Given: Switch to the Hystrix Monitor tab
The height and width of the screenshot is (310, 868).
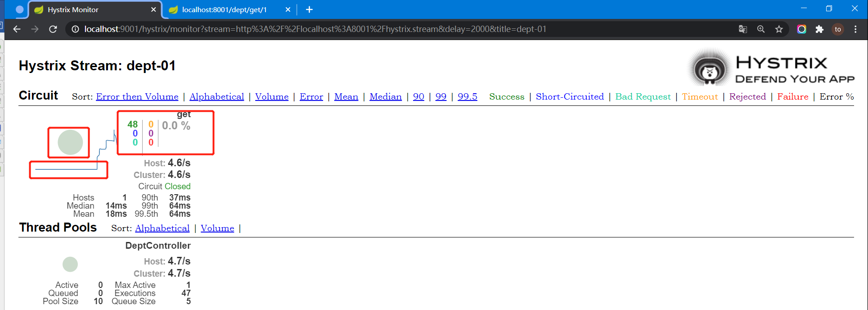Looking at the screenshot, I should (x=94, y=9).
